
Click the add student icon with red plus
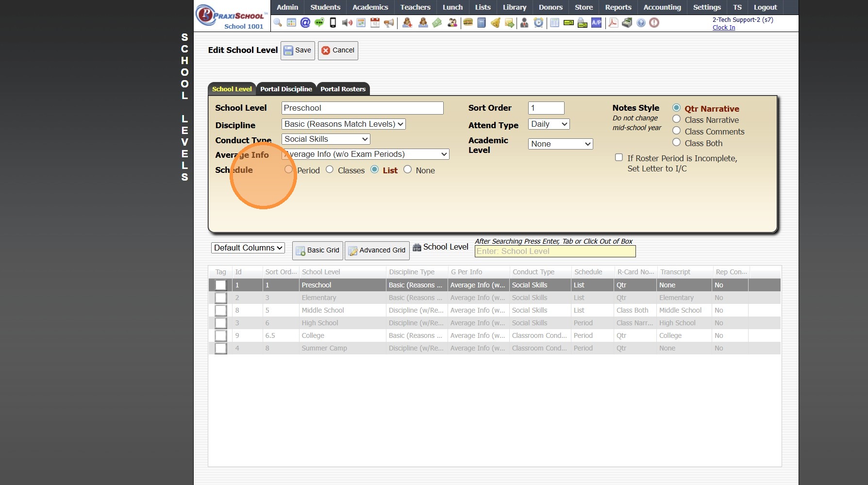[407, 23]
